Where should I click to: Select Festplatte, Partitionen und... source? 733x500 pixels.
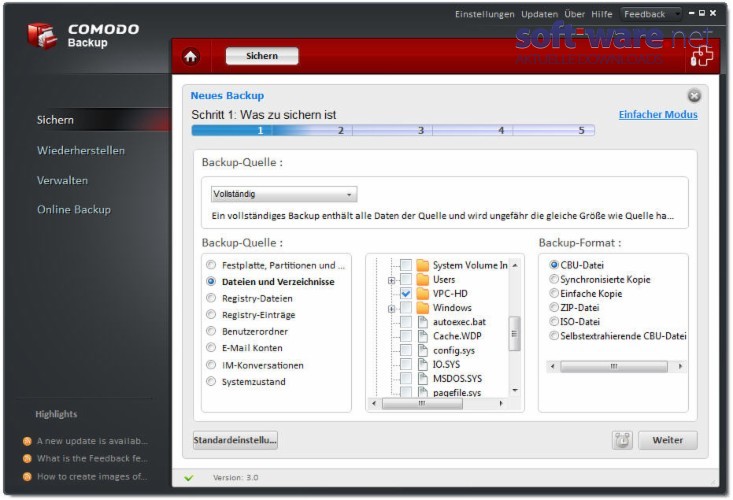[211, 265]
